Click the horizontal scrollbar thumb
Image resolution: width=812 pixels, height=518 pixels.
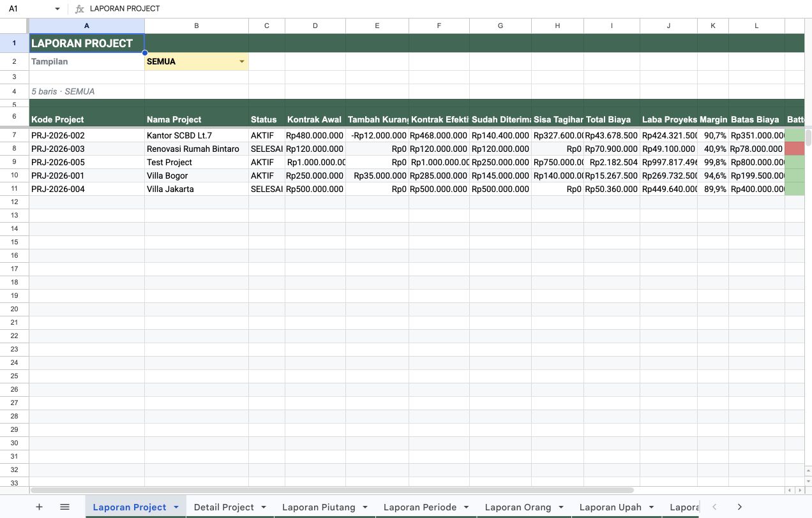[332, 490]
